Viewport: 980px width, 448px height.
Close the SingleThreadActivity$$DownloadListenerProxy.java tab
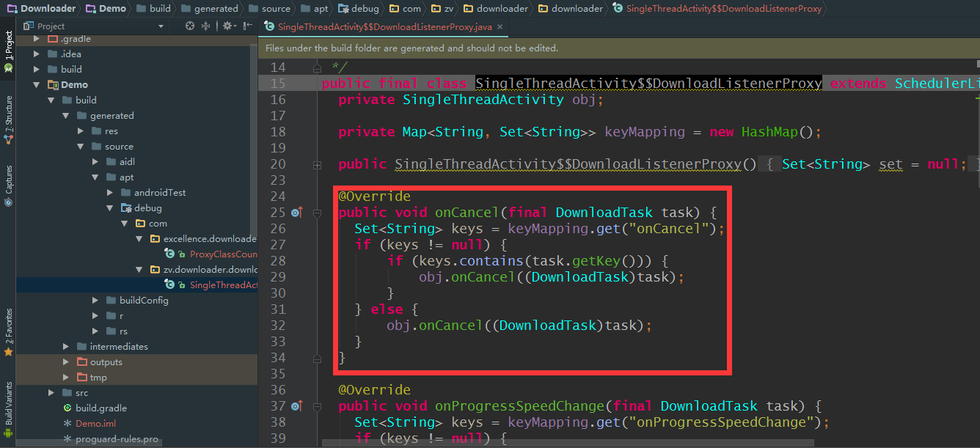500,28
